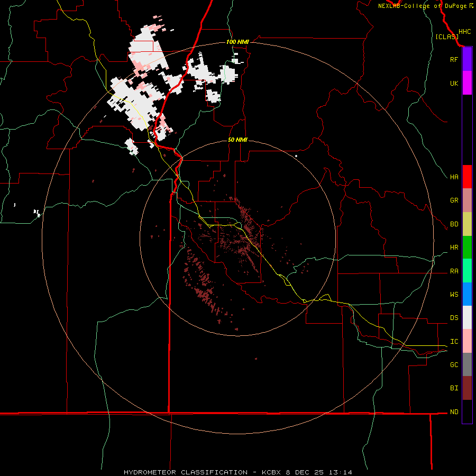Select the GR color block in legend

[467, 200]
